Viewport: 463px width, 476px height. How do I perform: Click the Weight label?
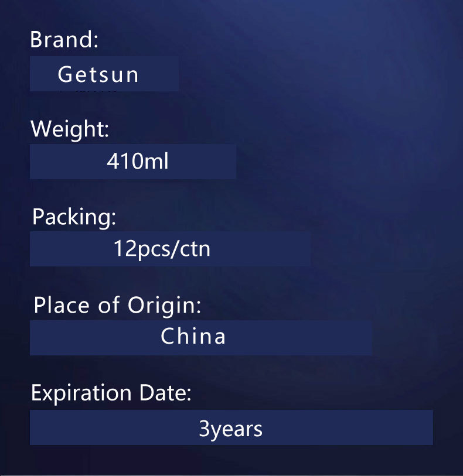pos(70,129)
